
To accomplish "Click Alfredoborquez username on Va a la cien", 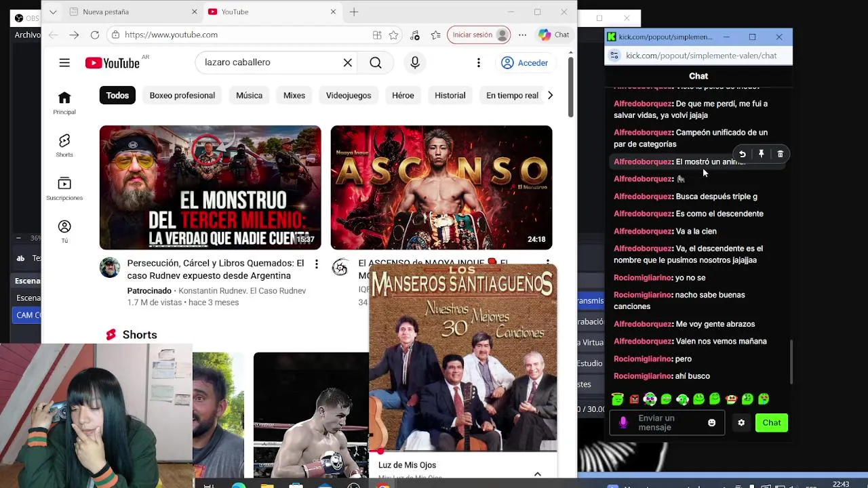I will [642, 231].
